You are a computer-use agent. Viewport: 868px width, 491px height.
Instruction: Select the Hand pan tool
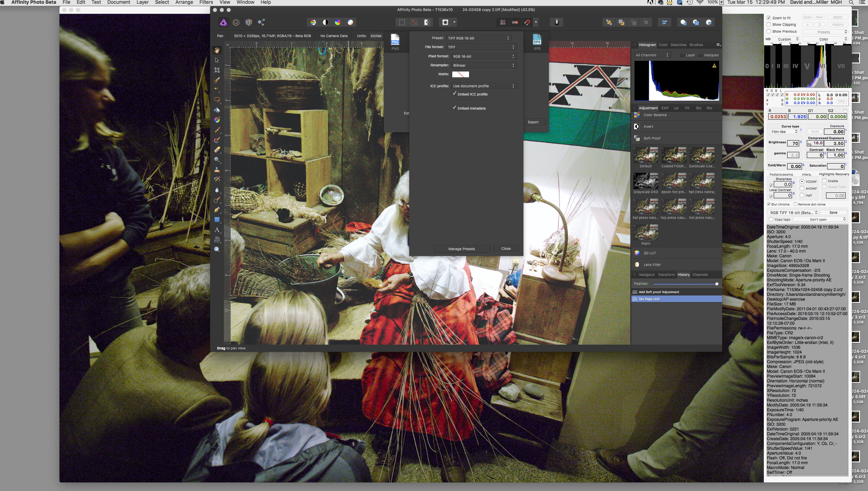(x=217, y=51)
